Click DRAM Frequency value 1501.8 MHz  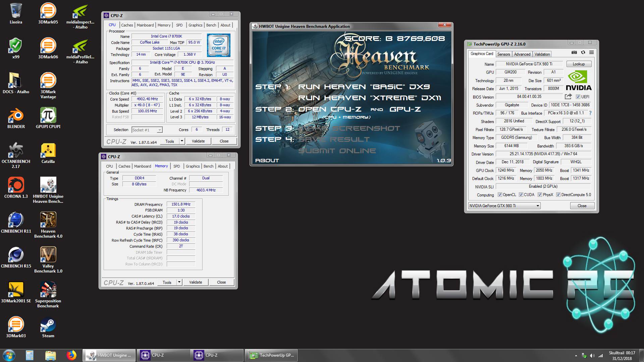click(x=181, y=204)
